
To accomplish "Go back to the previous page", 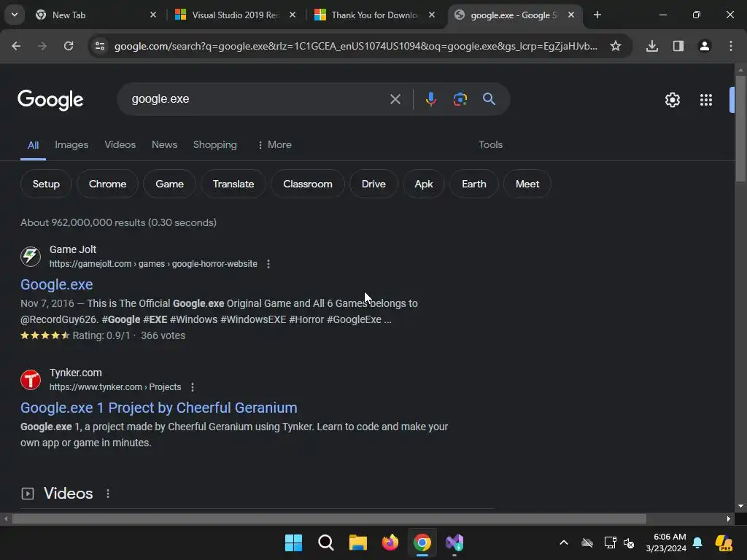I will (x=16, y=46).
